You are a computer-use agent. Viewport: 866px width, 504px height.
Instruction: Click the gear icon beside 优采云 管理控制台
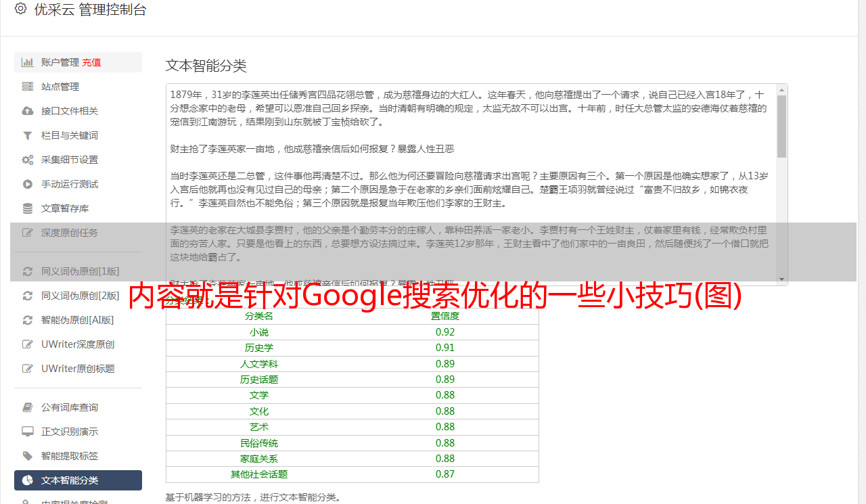[20, 9]
